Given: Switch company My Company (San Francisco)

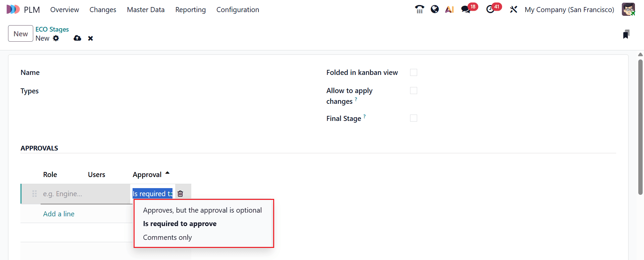Looking at the screenshot, I should click(x=569, y=10).
